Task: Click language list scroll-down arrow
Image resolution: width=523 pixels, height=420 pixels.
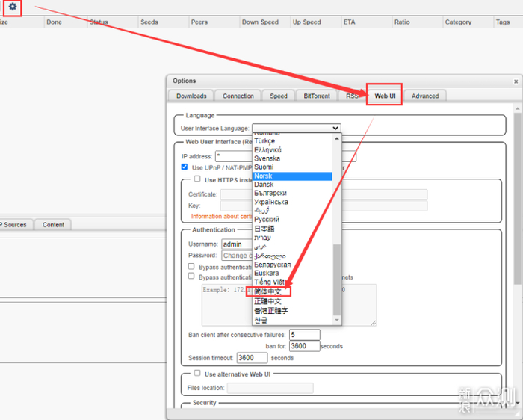Action: pyautogui.click(x=337, y=321)
